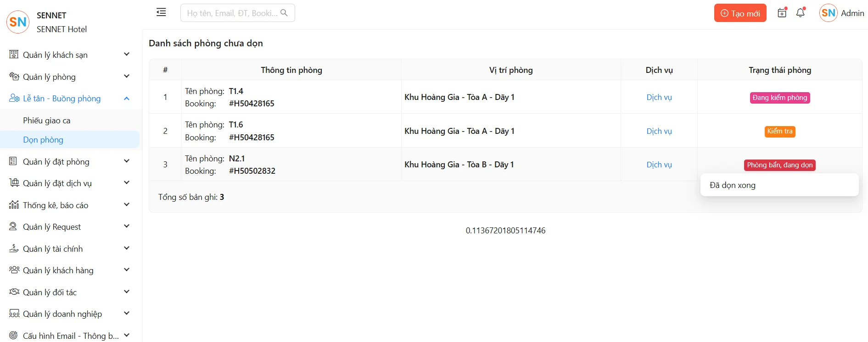
Task: Click the Quản lý khách sạn building icon
Action: (x=14, y=55)
